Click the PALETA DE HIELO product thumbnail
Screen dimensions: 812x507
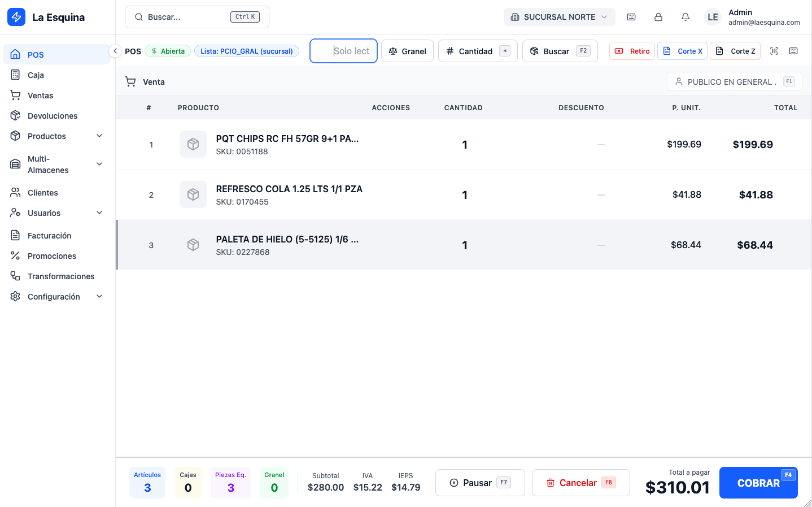[x=193, y=245]
